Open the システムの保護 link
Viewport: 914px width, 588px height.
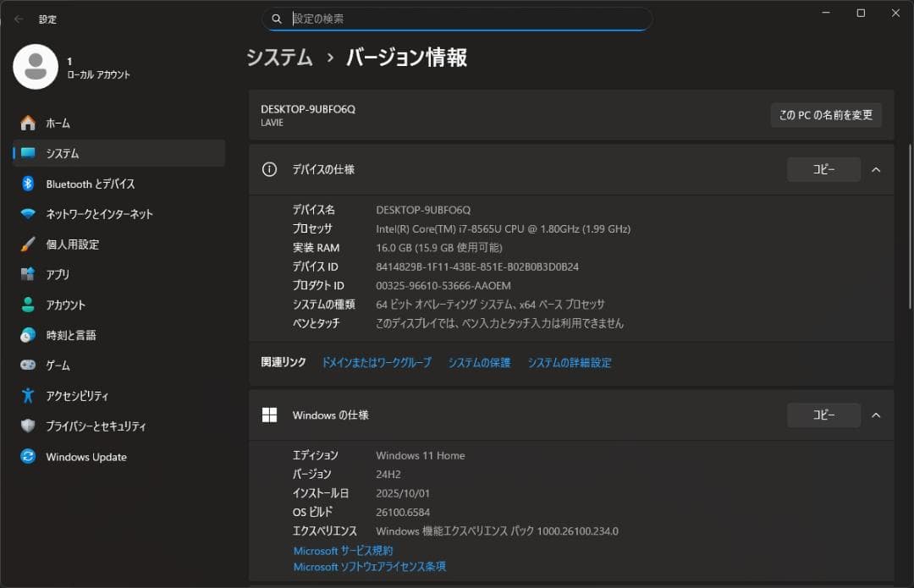pos(479,362)
